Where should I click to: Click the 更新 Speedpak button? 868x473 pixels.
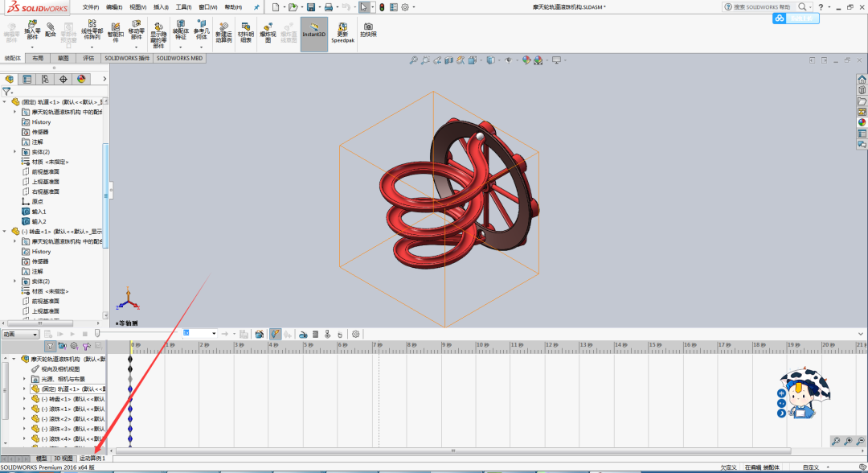tap(343, 32)
